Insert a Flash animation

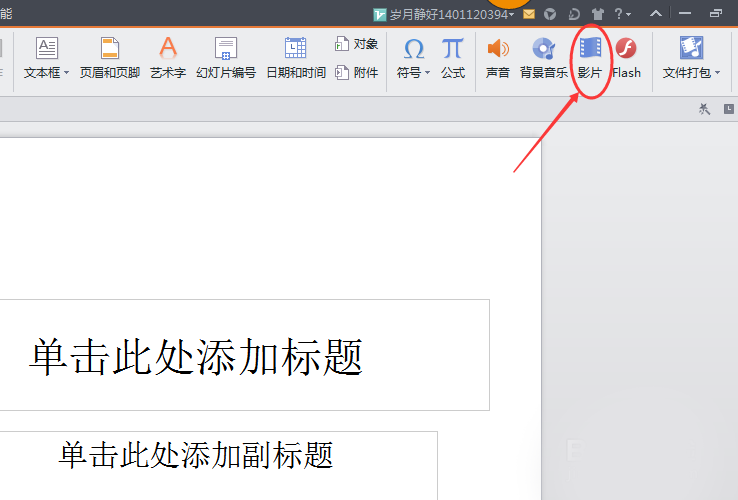(626, 57)
